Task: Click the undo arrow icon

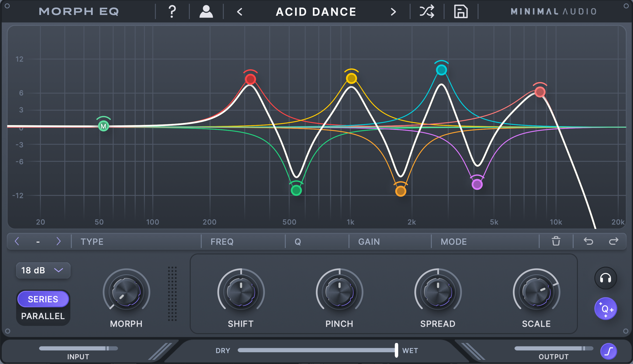Action: (588, 241)
